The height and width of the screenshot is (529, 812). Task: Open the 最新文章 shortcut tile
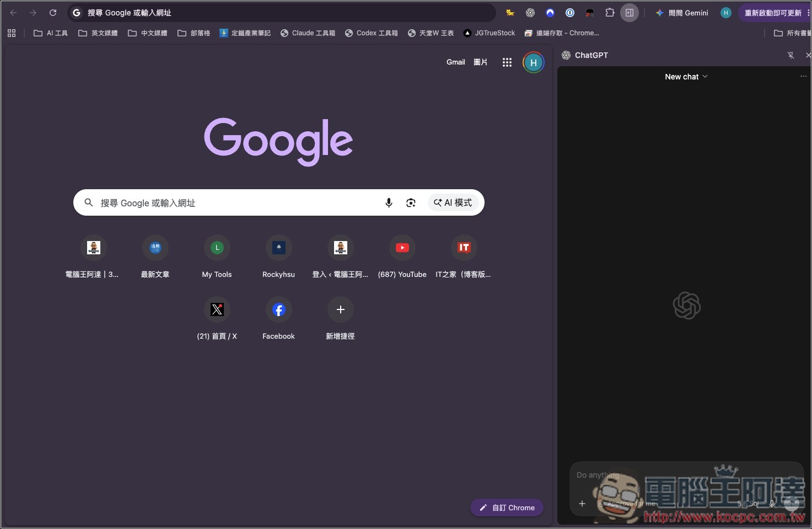point(155,257)
